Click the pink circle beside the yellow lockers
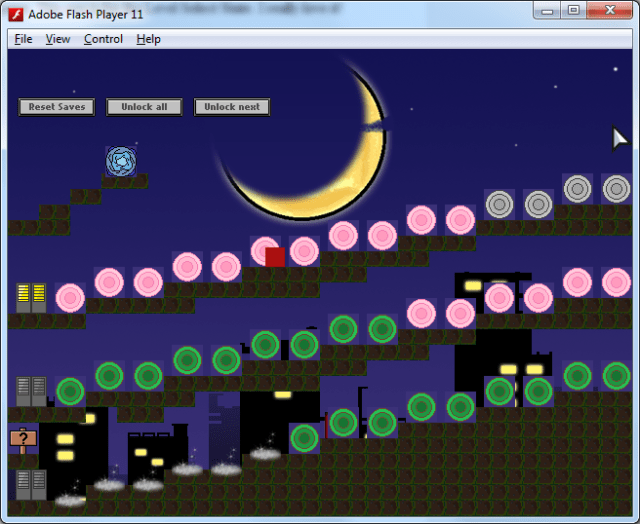The height and width of the screenshot is (524, 640). point(70,297)
